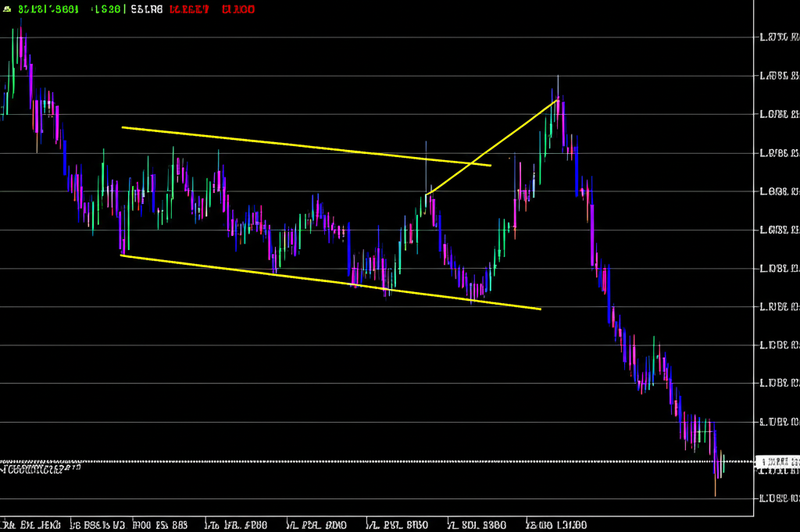Screen dimensions: 800x532
Task: Click the second green header value at top
Action: click(105, 9)
